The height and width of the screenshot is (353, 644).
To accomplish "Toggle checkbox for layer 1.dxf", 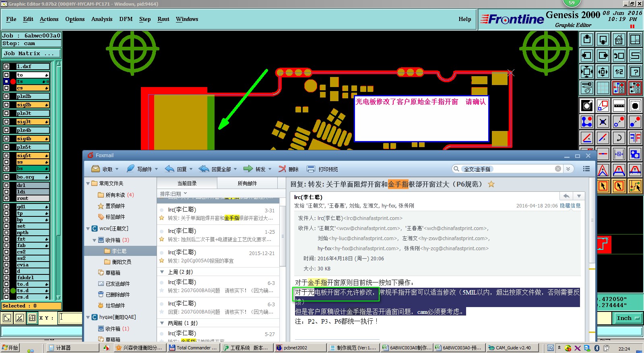I will 6,66.
